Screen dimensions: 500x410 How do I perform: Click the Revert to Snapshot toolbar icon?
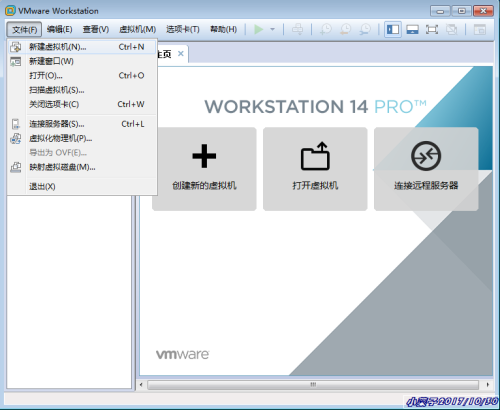[x=345, y=29]
